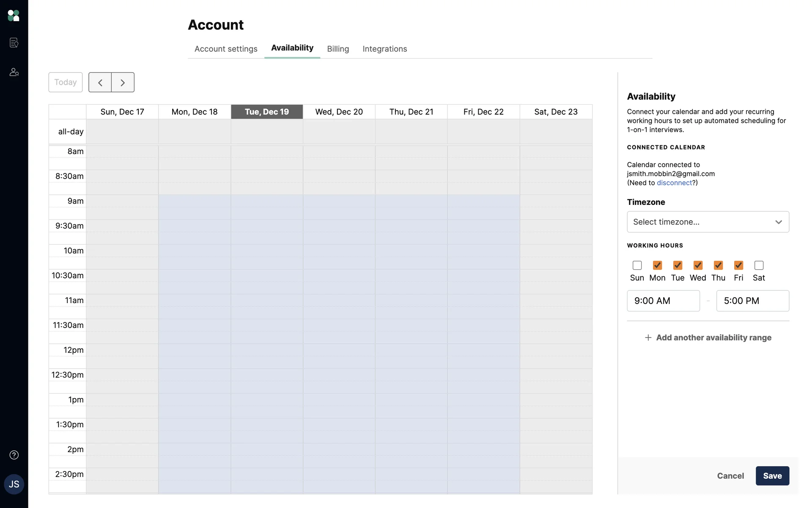Save availability changes
Screen dimensions: 812x508
pos(772,476)
